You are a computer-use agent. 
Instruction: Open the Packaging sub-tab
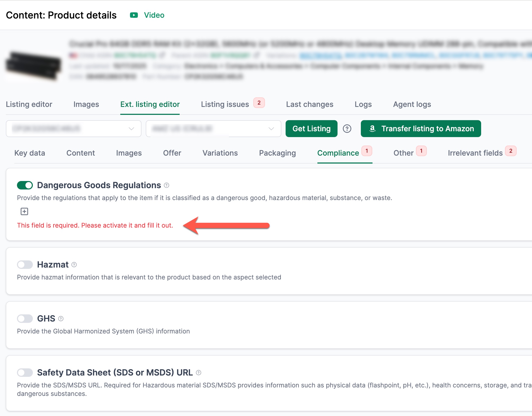pos(277,153)
